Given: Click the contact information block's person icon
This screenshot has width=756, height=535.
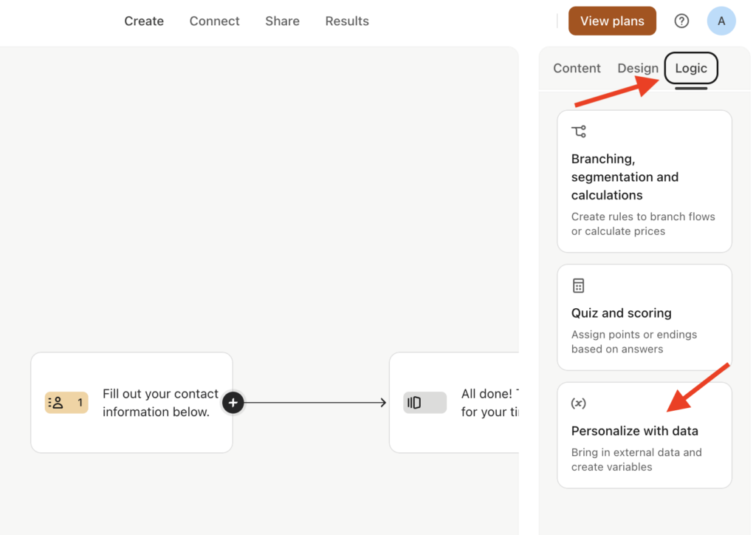Looking at the screenshot, I should coord(58,402).
